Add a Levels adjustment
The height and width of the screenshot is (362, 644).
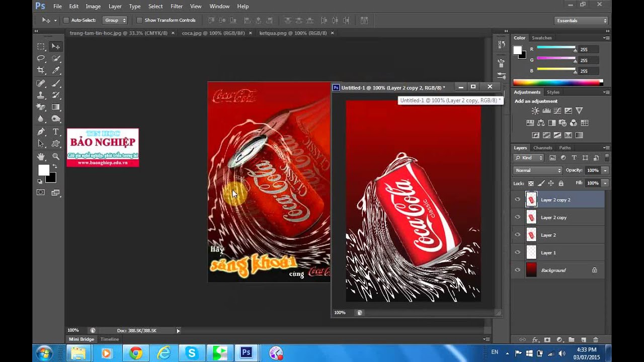pyautogui.click(x=546, y=111)
